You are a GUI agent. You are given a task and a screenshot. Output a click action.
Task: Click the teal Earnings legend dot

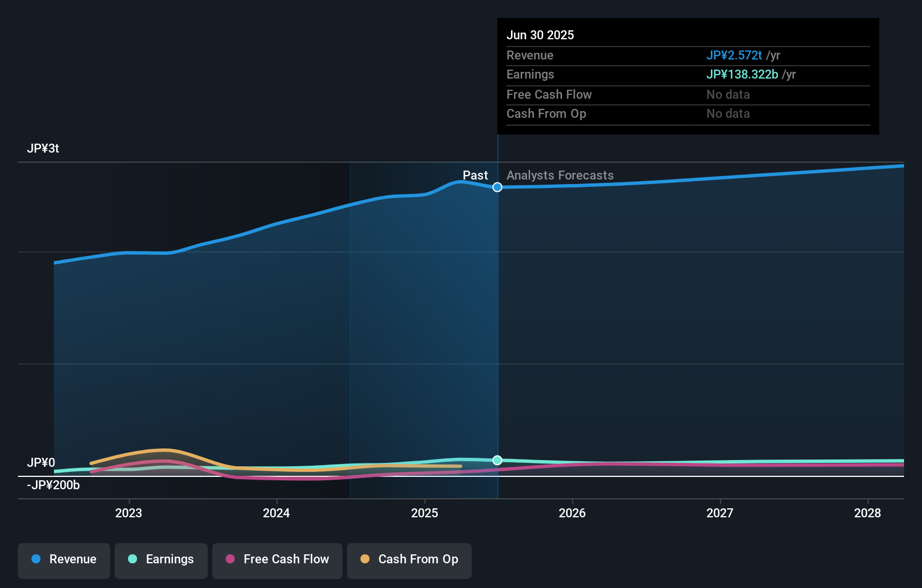pyautogui.click(x=133, y=559)
